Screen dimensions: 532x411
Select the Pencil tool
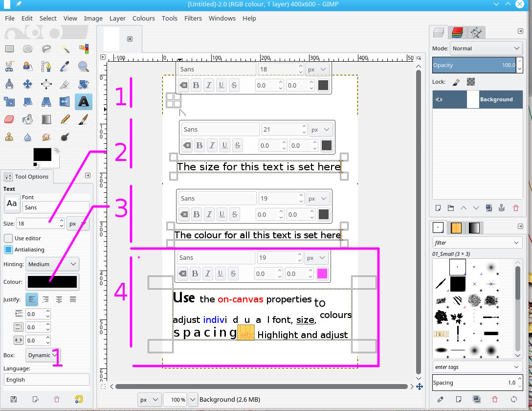(x=65, y=119)
